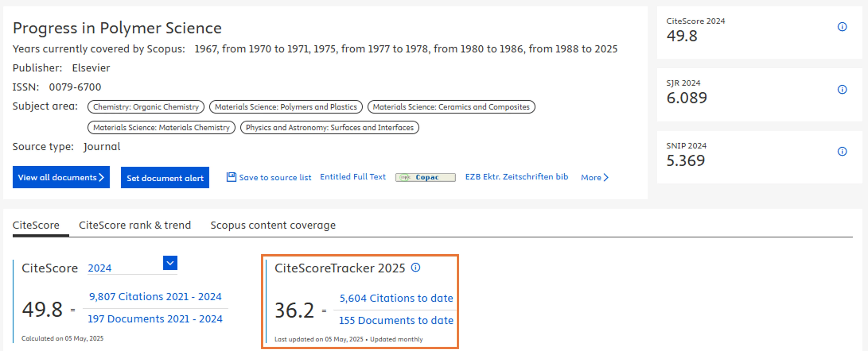Select the CiteScore tab
The image size is (868, 351).
(x=36, y=225)
